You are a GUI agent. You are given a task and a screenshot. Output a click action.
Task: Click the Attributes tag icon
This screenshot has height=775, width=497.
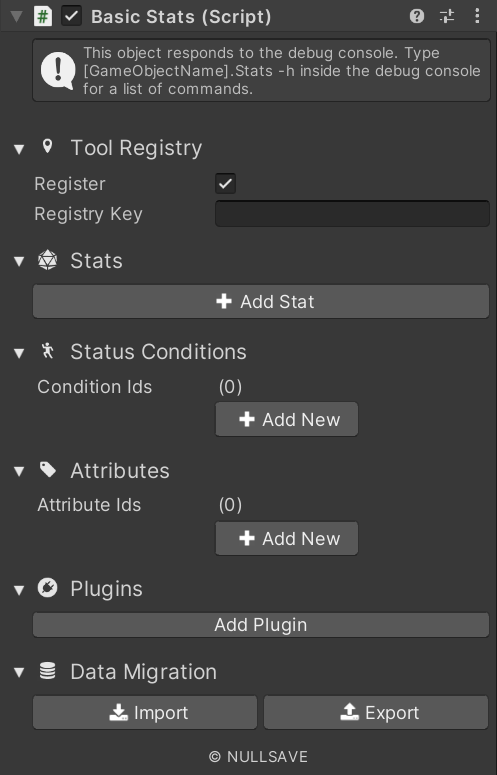47,470
